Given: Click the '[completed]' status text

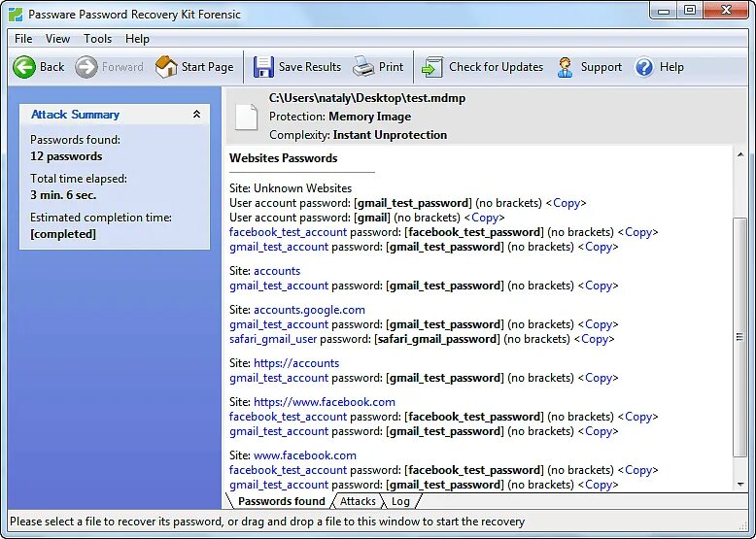Looking at the screenshot, I should [63, 234].
